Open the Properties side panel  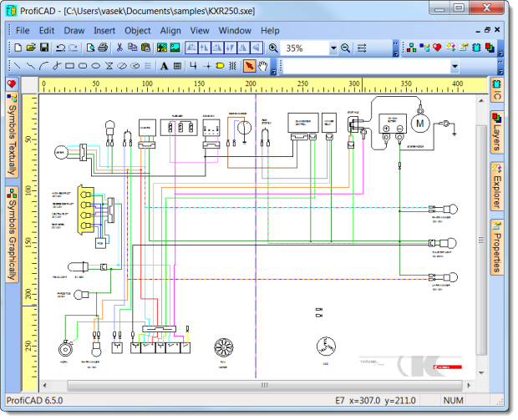(496, 246)
